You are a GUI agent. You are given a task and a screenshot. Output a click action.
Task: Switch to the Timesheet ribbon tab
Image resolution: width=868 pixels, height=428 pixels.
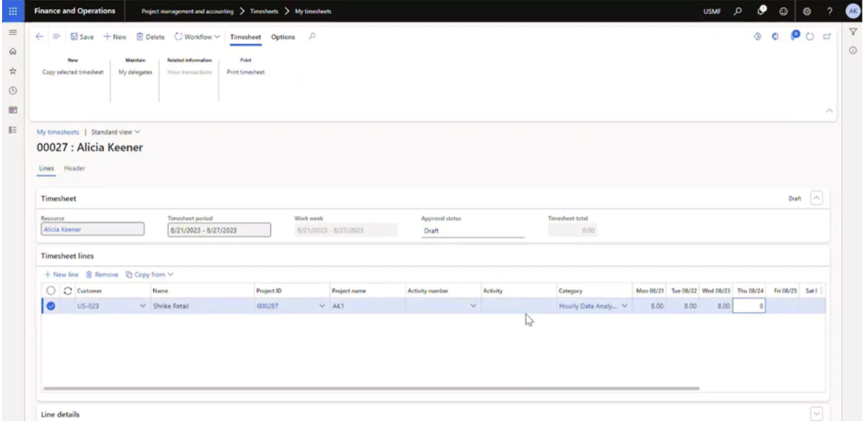click(245, 37)
